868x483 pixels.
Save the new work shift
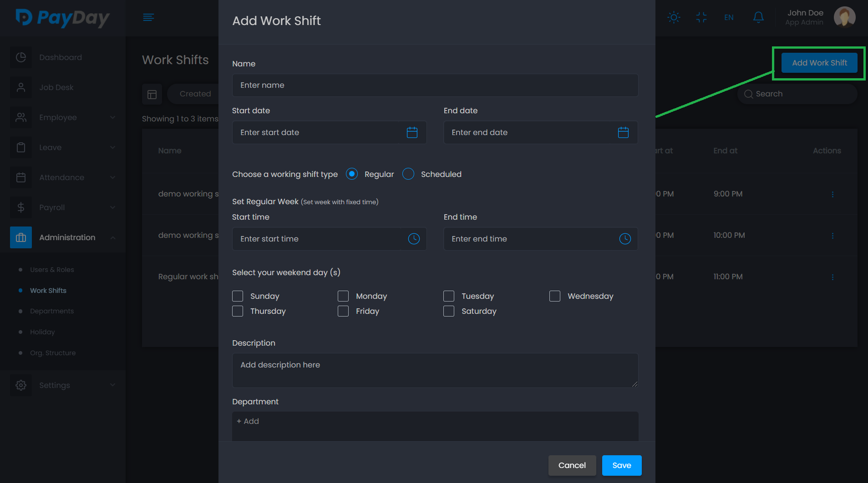tap(621, 465)
